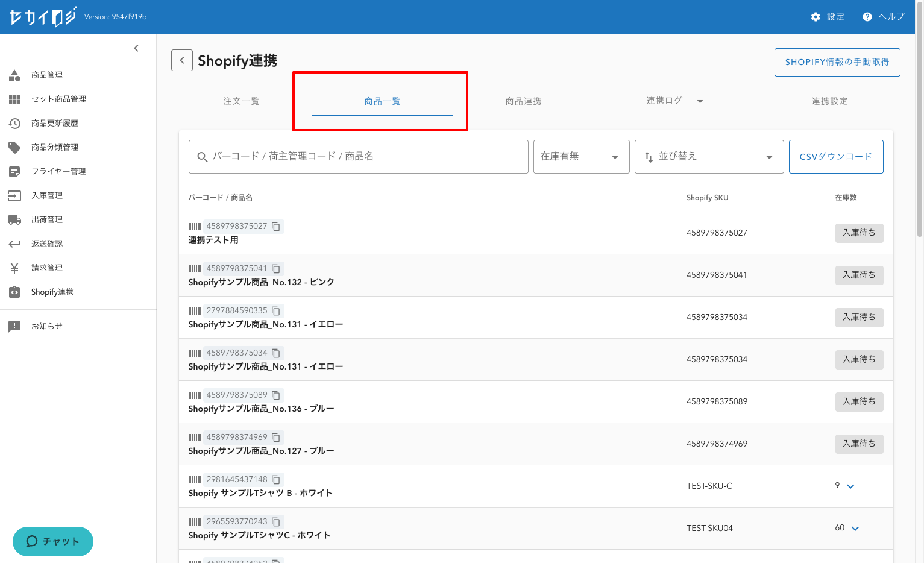Screen dimensions: 924x563
Task: Click the settings gear icon
Action: pos(816,17)
